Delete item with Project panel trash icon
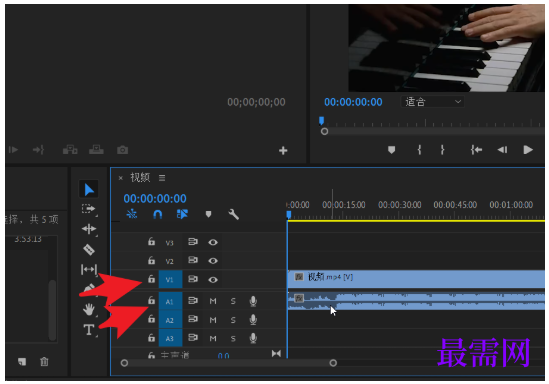The image size is (549, 384). [44, 361]
